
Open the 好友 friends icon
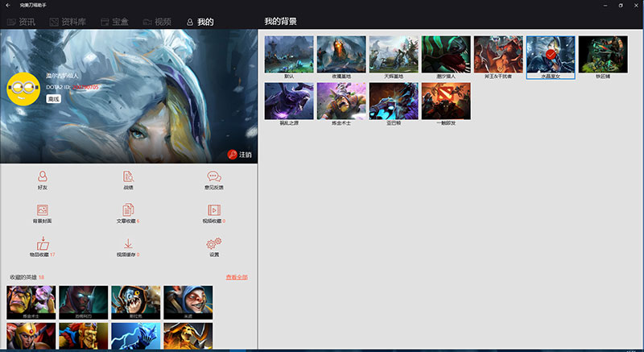click(43, 176)
